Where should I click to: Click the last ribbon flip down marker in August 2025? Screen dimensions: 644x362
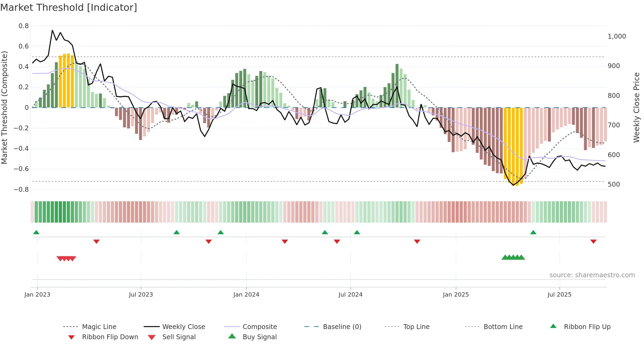(x=593, y=242)
